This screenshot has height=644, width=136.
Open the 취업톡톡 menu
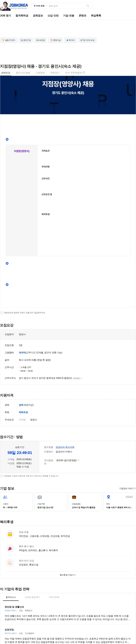point(96,15)
